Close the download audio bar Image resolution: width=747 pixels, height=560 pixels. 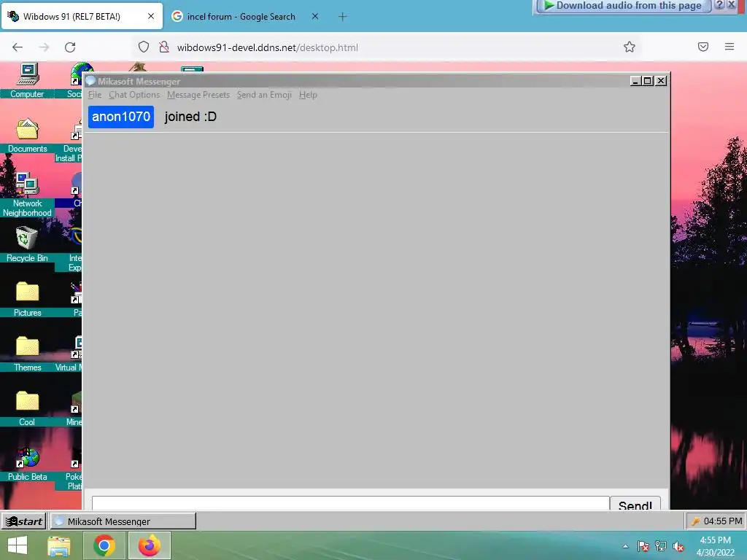click(x=731, y=5)
